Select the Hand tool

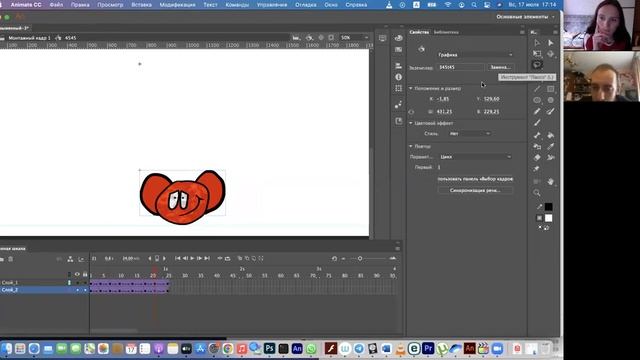(551, 182)
